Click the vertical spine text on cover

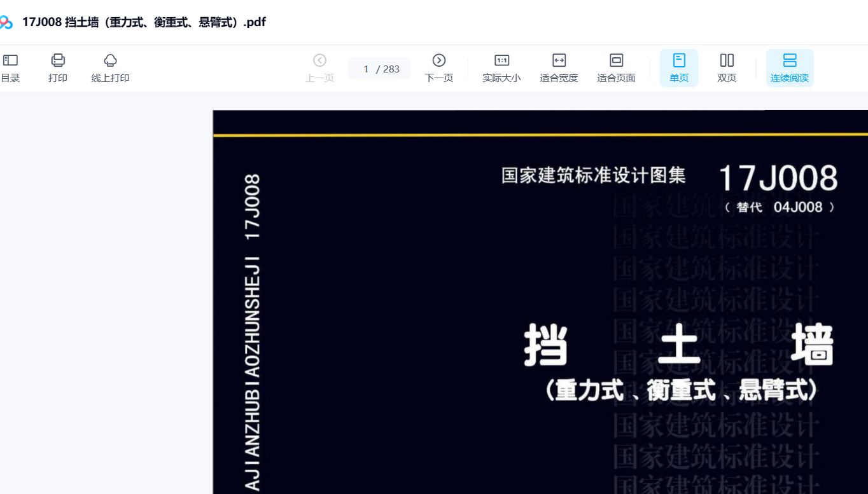click(253, 333)
